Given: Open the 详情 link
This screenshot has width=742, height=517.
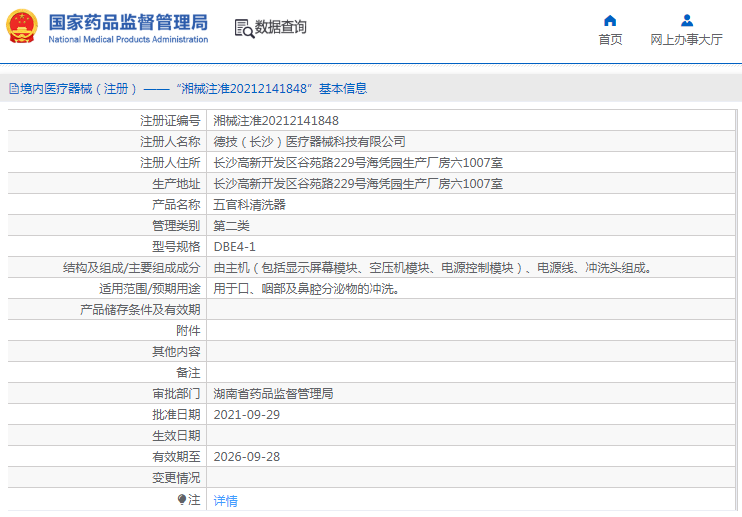Looking at the screenshot, I should tap(226, 500).
